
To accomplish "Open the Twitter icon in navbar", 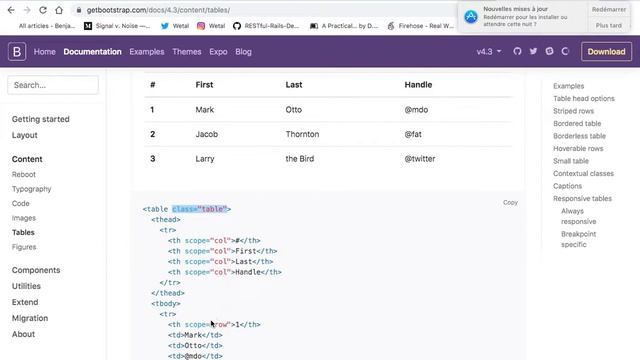I will point(533,51).
